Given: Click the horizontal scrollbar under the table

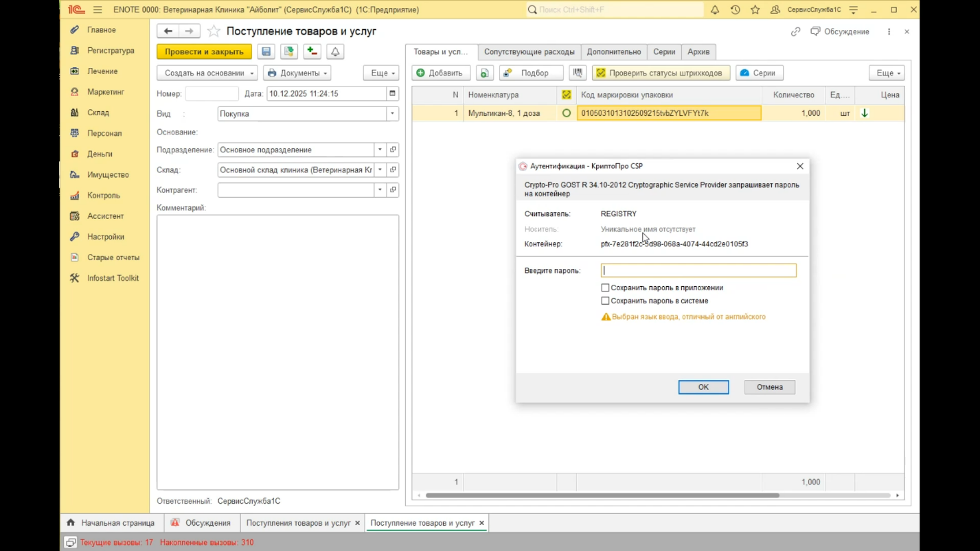Looking at the screenshot, I should click(x=602, y=495).
